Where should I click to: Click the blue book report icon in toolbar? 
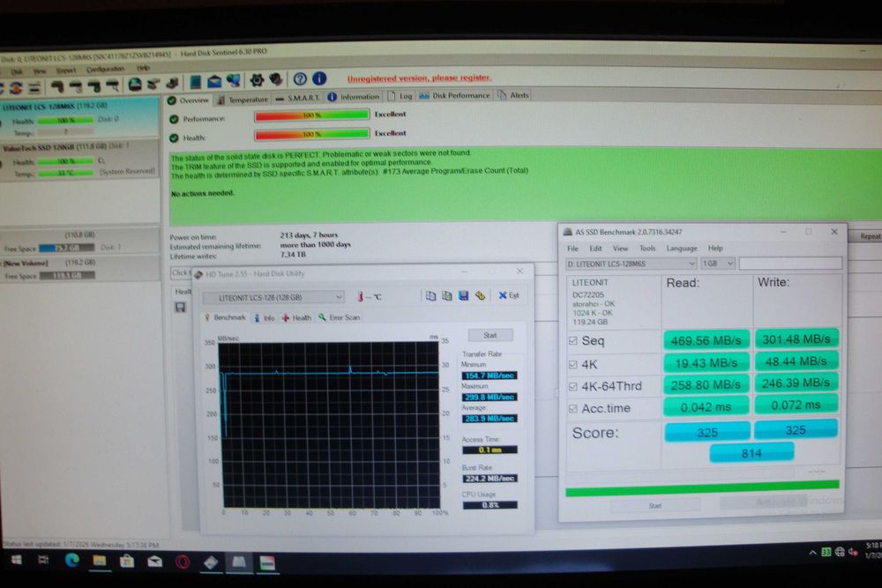tap(195, 82)
